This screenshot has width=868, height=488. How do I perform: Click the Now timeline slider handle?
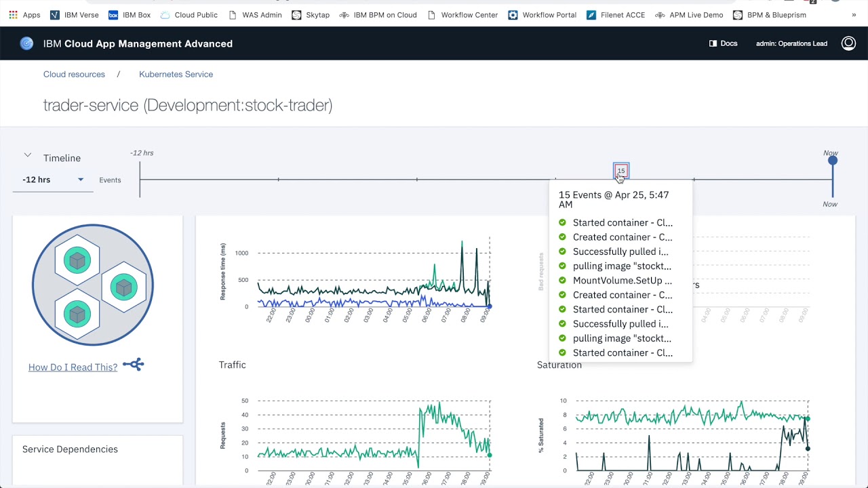coord(833,161)
